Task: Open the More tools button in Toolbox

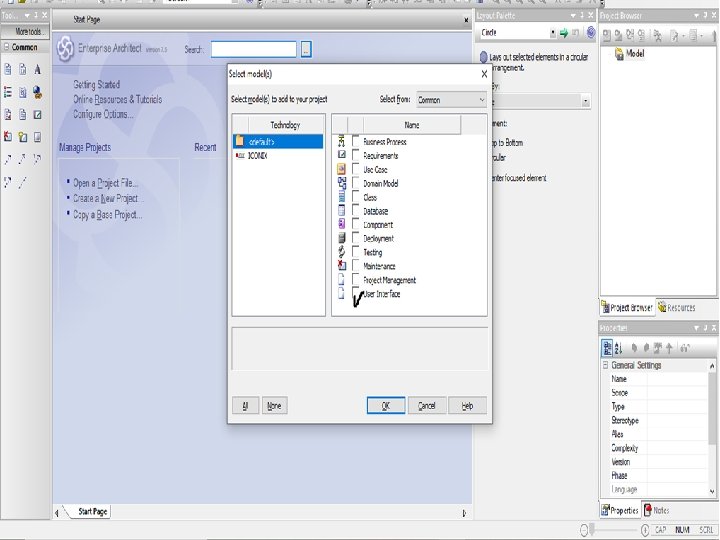Action: (x=25, y=32)
